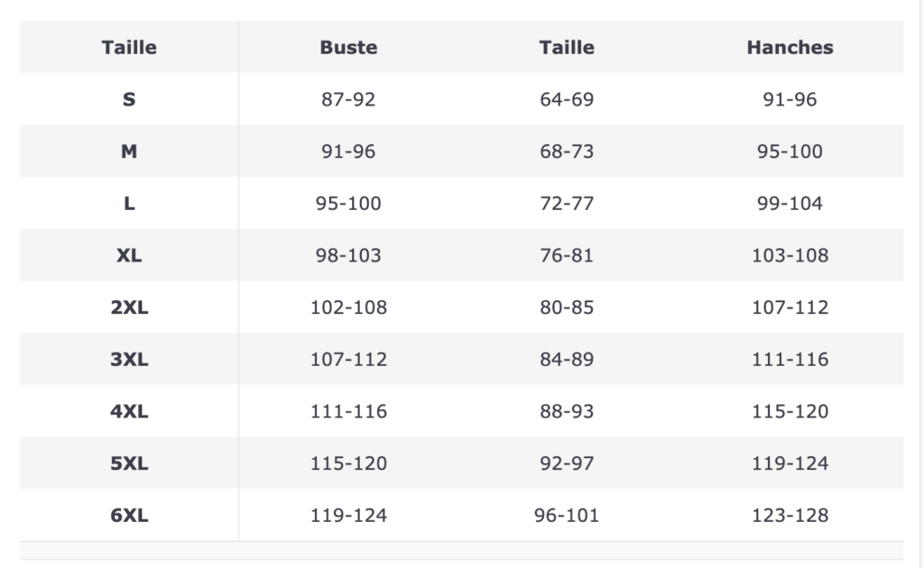Click the hips value 123-128
The width and height of the screenshot is (924, 568).
[x=790, y=515]
